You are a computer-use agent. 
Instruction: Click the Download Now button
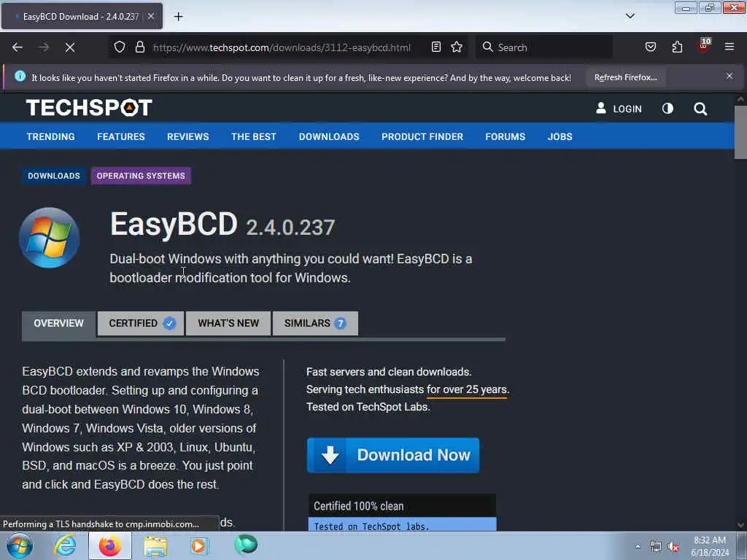(393, 455)
